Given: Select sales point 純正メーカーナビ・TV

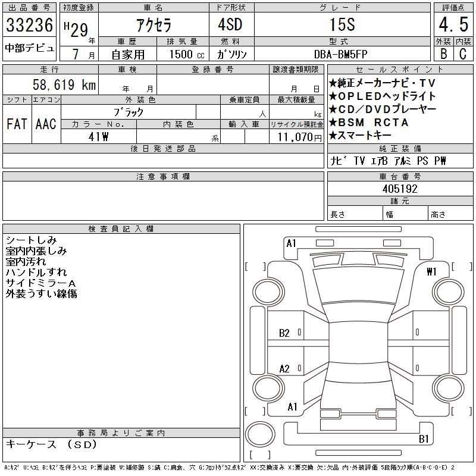Looking at the screenshot, I should point(382,83).
